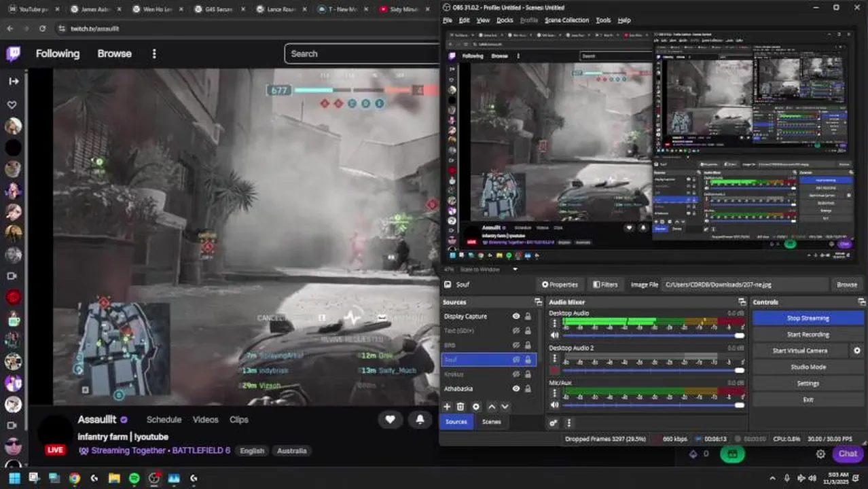Open OBS Settings from Controls
Screen dimensions: 868x489
(x=808, y=383)
